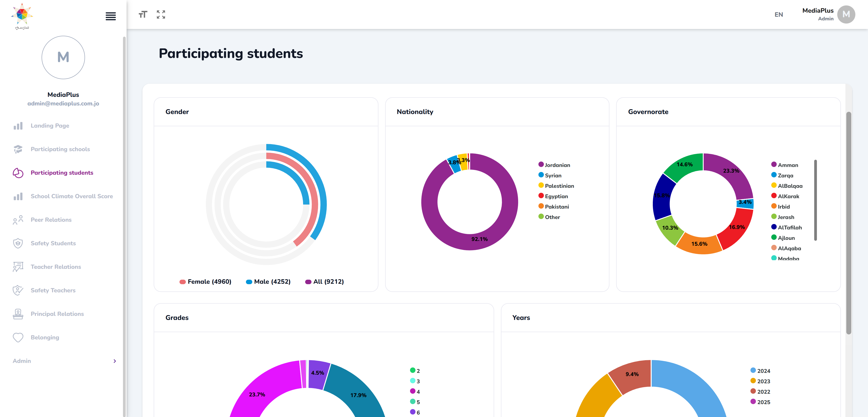Go to Participating schools
The width and height of the screenshot is (868, 417).
click(60, 149)
